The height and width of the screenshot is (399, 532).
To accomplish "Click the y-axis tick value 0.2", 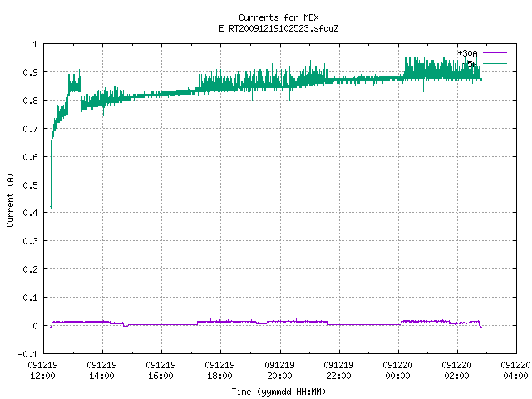I will 30,269.
